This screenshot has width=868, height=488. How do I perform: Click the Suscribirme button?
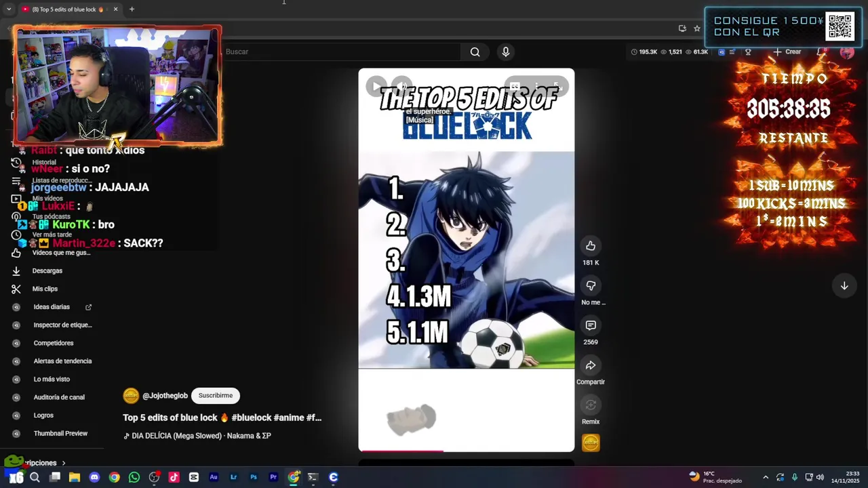216,396
